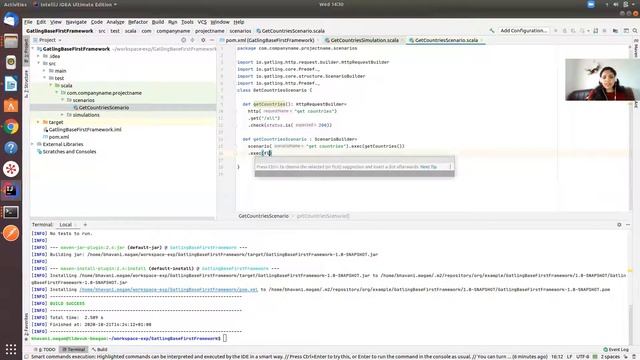Image resolution: width=640 pixels, height=360 pixels.
Task: Open Files manager from the dock
Action: pyautogui.click(x=11, y=41)
